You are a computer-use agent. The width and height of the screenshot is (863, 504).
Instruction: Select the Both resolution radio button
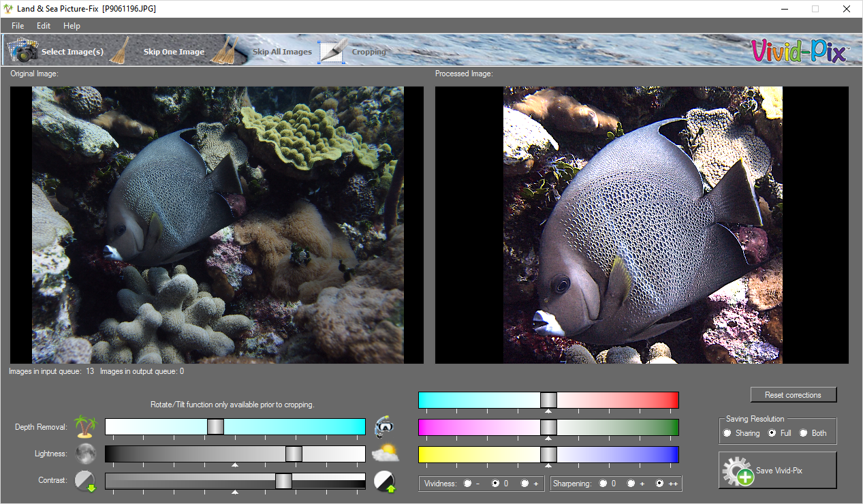click(804, 433)
